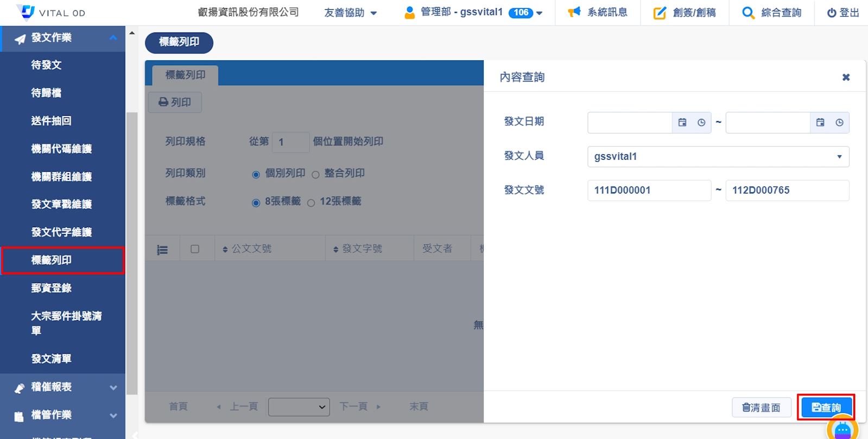Click the 查詢 search button

[x=826, y=407]
